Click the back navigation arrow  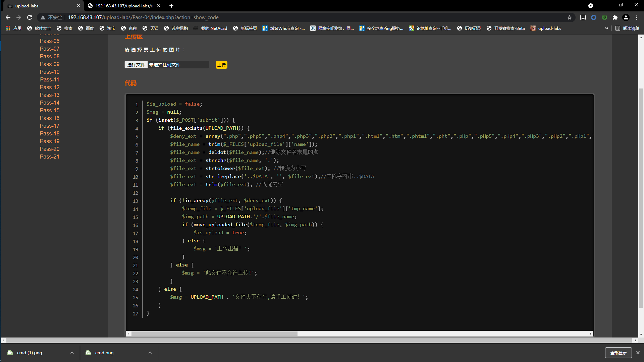pyautogui.click(x=8, y=17)
